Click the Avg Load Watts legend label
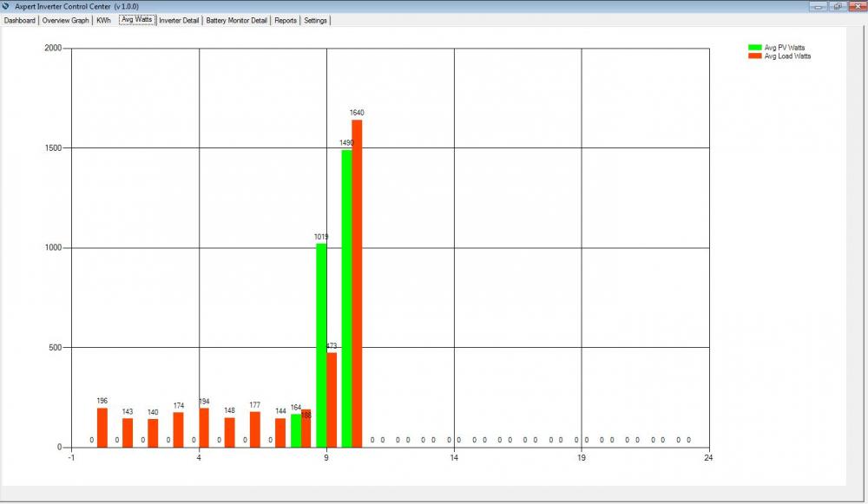 click(x=787, y=56)
